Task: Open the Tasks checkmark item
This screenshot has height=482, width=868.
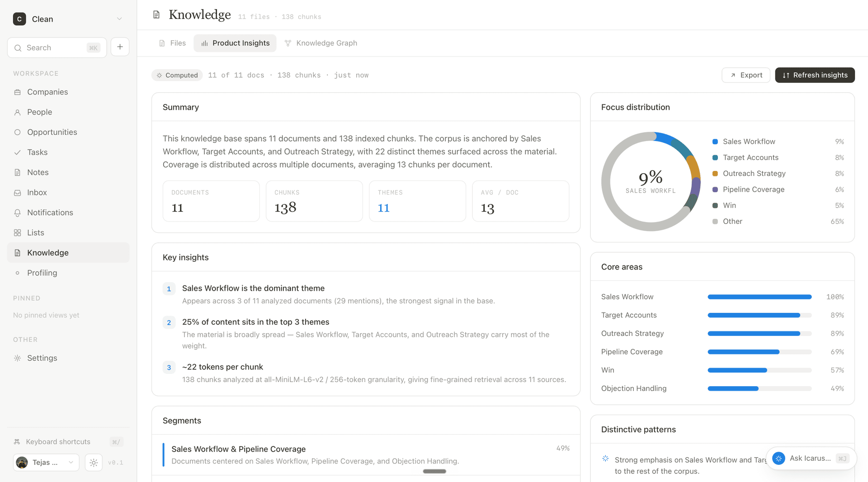Action: pos(68,152)
